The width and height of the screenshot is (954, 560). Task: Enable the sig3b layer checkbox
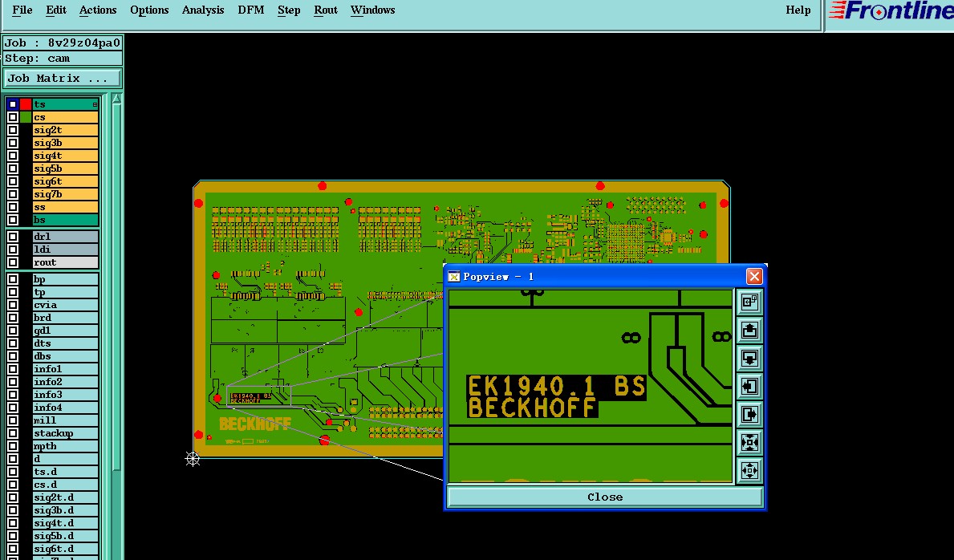point(13,143)
